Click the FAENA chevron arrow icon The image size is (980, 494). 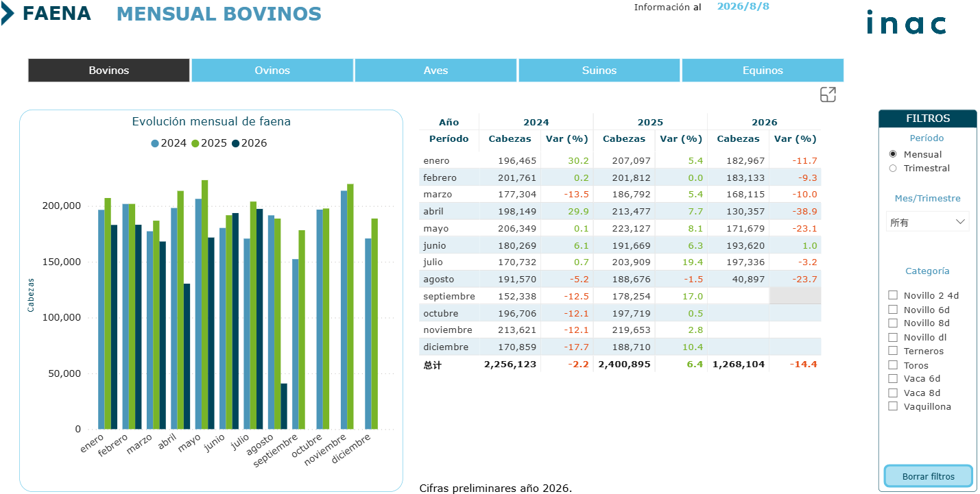pos(8,13)
